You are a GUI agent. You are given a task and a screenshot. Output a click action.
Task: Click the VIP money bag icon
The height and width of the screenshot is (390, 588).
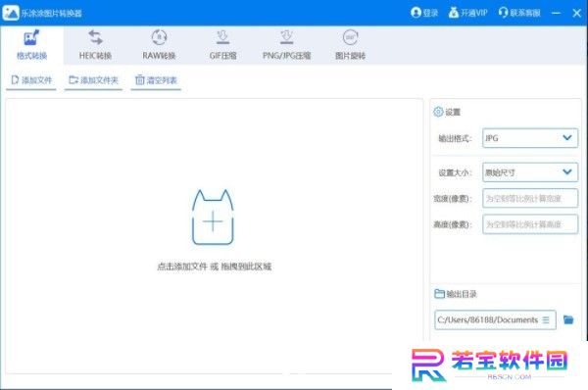point(454,13)
